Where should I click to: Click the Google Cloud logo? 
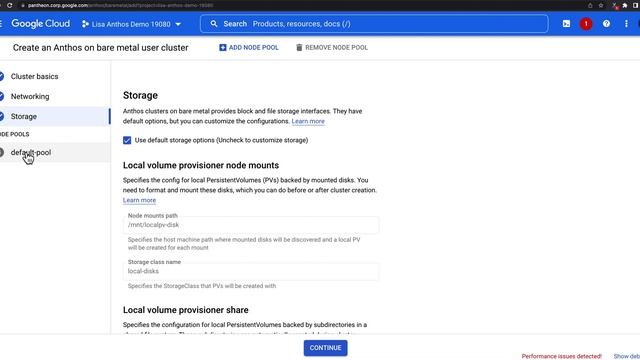click(40, 24)
